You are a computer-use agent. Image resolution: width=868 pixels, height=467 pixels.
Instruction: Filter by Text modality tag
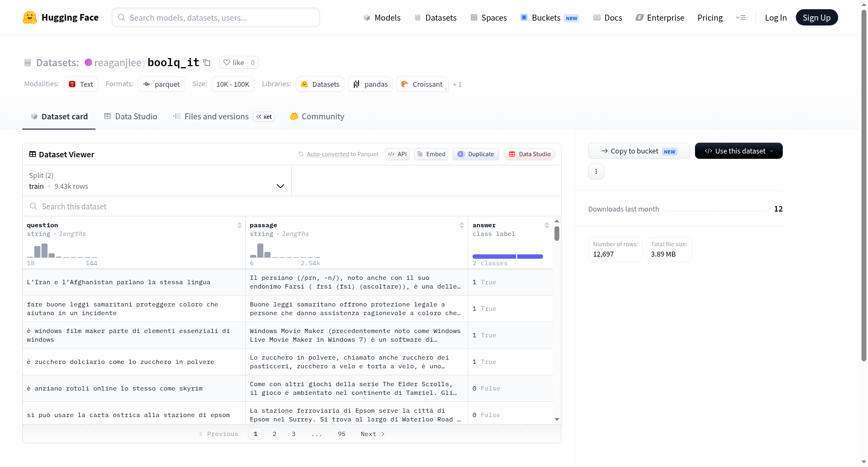(x=81, y=84)
